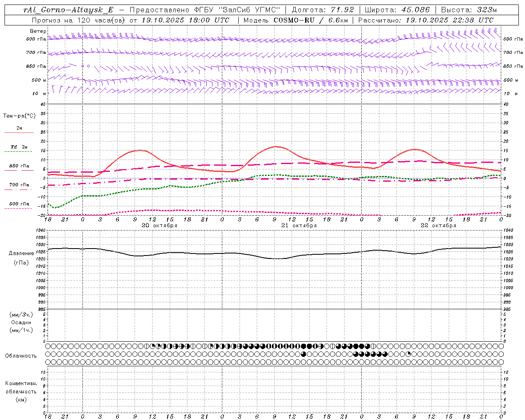Click the 2м temperature legend entry
The image size is (525, 420).
tap(19, 128)
